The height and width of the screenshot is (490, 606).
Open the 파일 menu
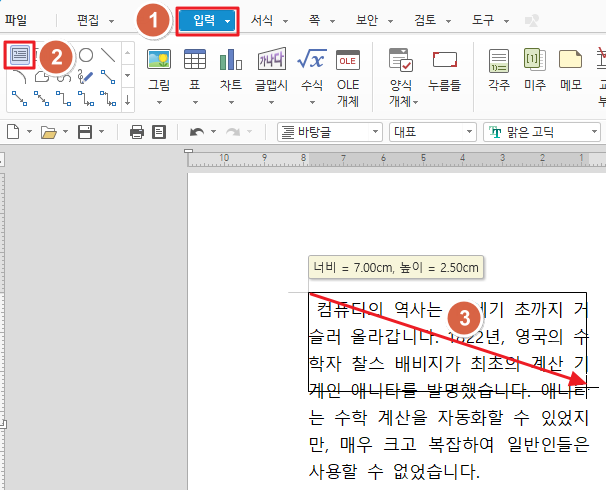(x=16, y=20)
